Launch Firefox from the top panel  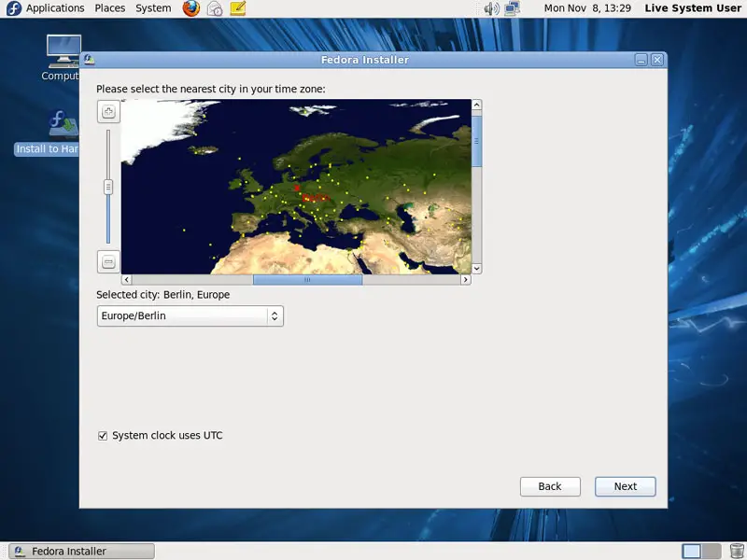coord(191,8)
